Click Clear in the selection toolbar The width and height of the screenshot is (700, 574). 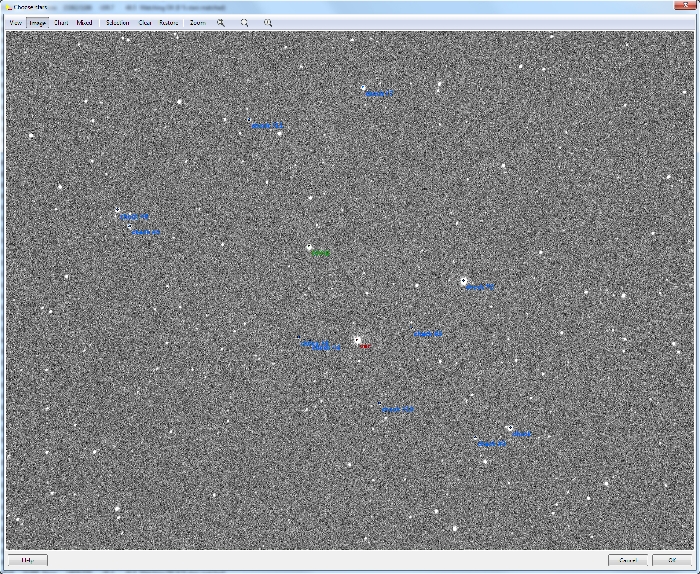point(145,23)
